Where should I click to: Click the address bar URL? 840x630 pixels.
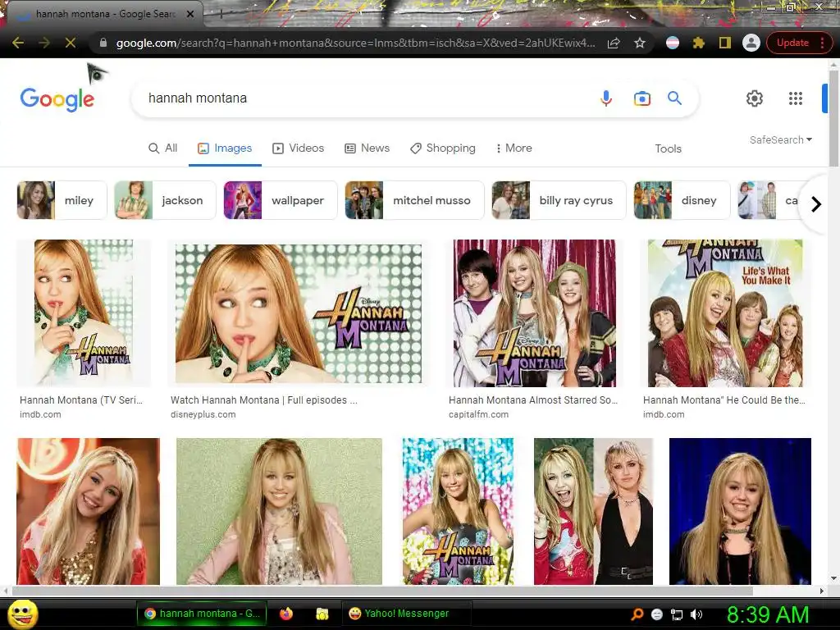pyautogui.click(x=356, y=43)
